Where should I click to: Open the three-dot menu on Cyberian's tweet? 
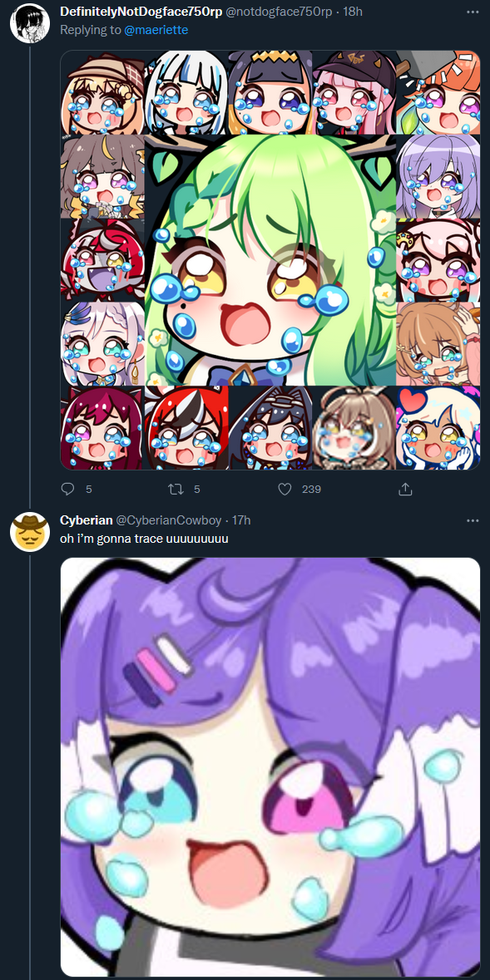pos(473,520)
